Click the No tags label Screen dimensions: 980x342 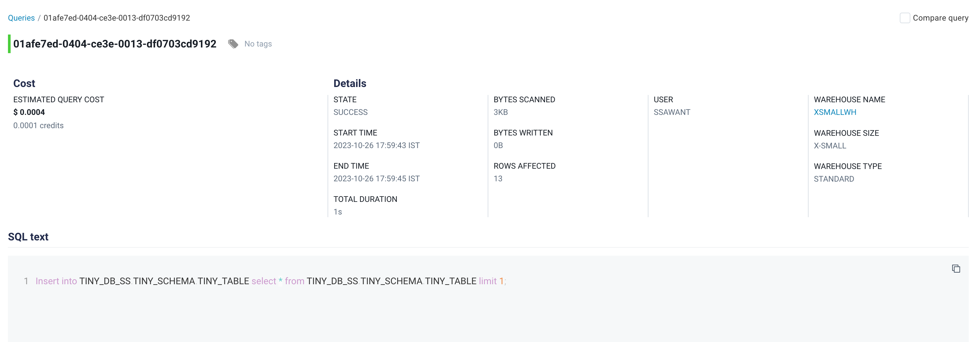pos(258,44)
